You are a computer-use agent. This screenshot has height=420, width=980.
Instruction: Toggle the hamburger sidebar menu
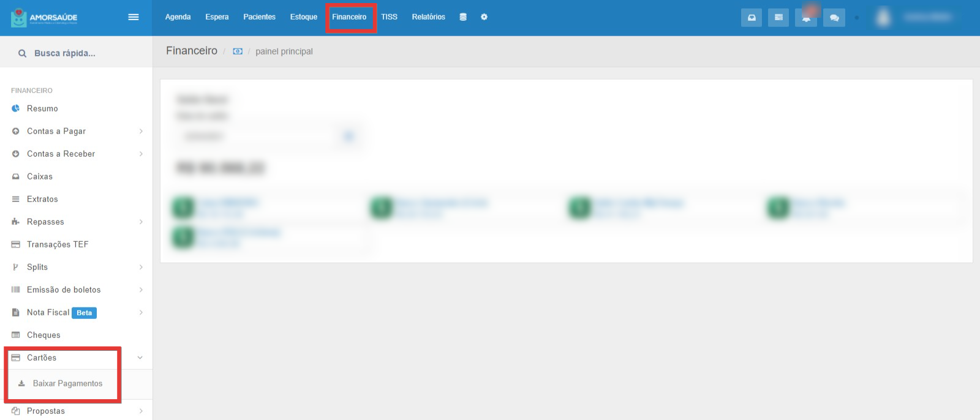(134, 17)
